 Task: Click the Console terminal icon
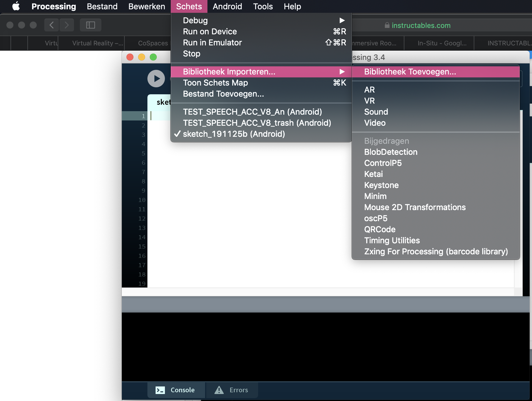click(160, 390)
